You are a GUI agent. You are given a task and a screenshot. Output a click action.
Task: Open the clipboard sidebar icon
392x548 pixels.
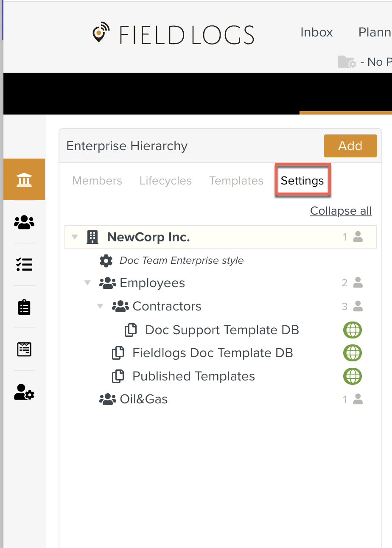click(24, 307)
